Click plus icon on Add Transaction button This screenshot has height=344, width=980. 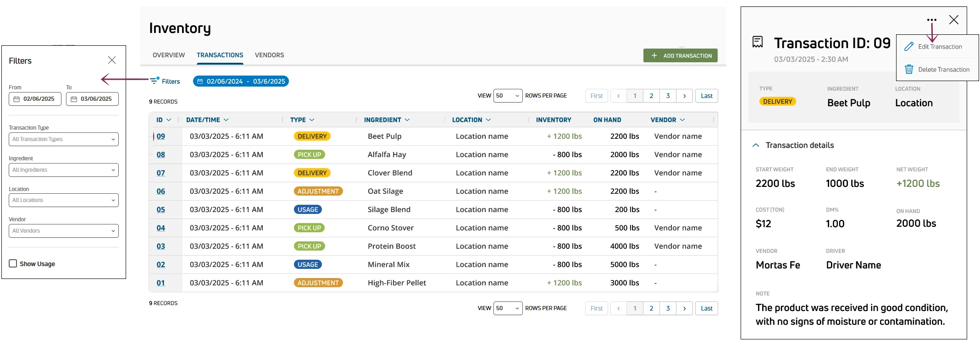[654, 55]
